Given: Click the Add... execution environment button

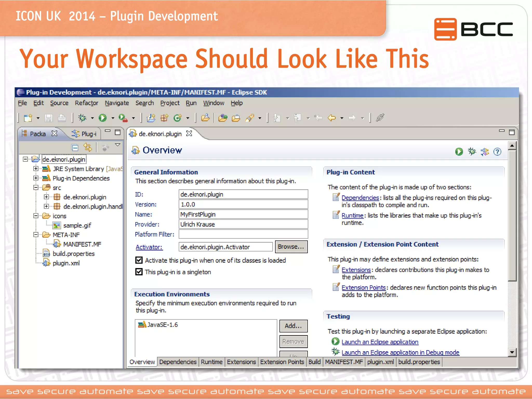Looking at the screenshot, I should [293, 326].
